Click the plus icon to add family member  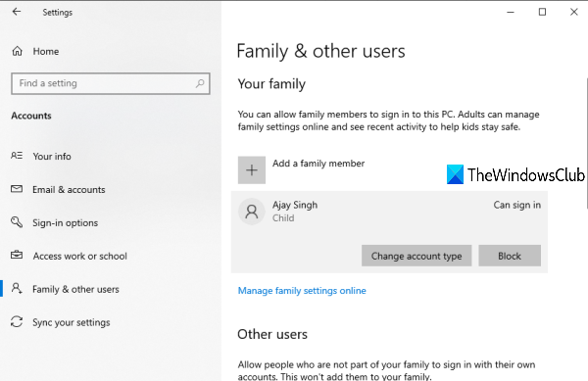252,170
